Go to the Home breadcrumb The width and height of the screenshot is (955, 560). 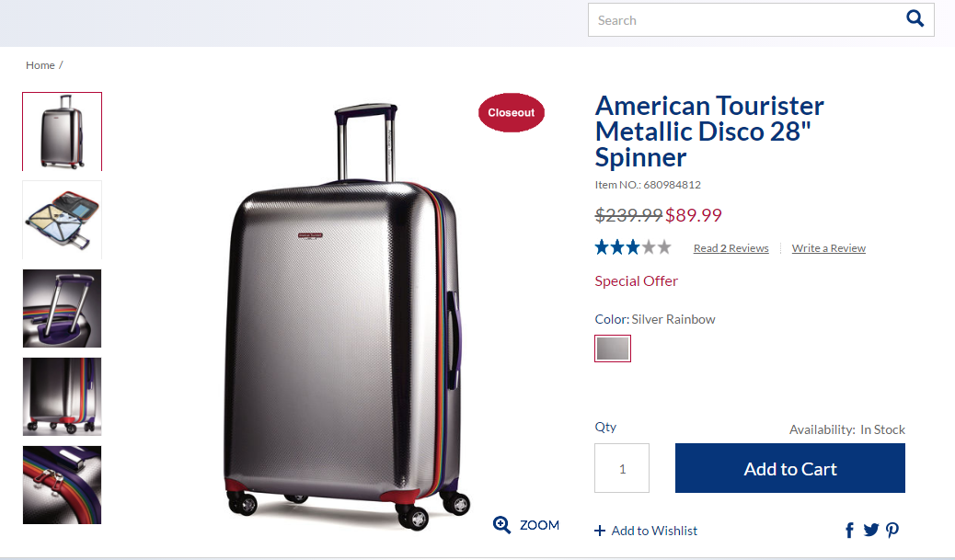point(40,65)
